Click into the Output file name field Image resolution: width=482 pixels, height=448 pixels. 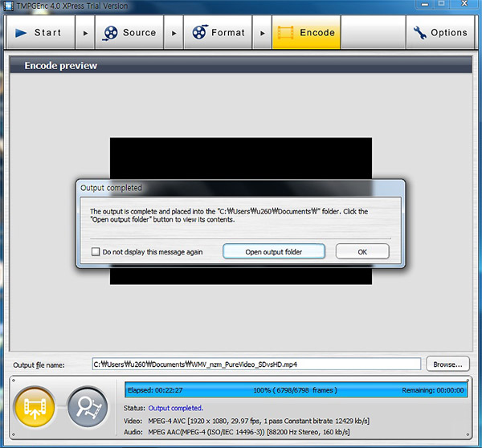[x=256, y=365]
